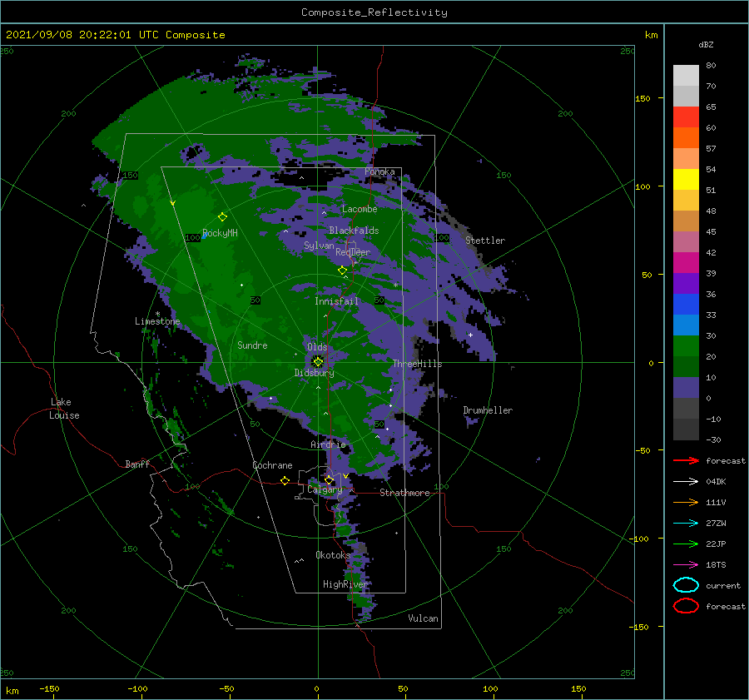
Task: Select the Airdrie label
Action: (328, 444)
